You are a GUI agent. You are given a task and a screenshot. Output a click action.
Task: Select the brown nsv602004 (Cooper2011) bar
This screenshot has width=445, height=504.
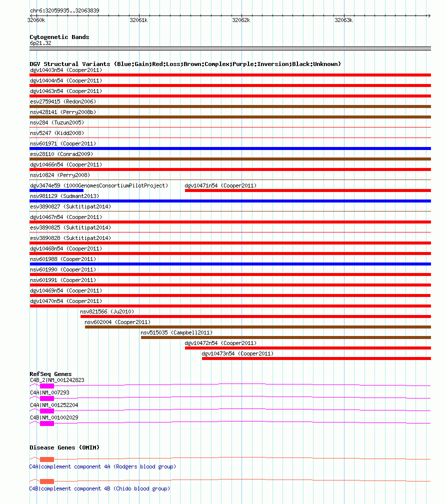click(258, 327)
